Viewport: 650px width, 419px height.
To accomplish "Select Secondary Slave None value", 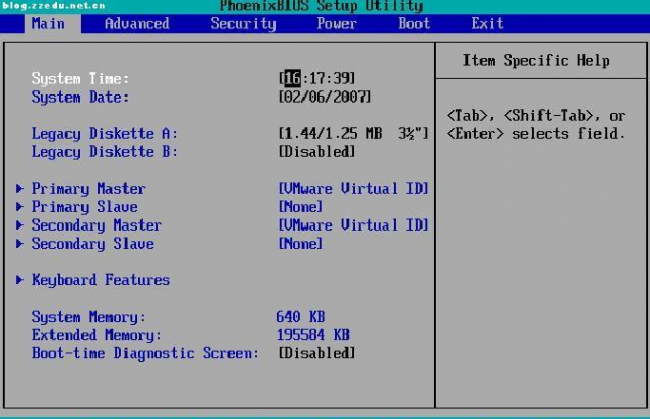I will 301,244.
